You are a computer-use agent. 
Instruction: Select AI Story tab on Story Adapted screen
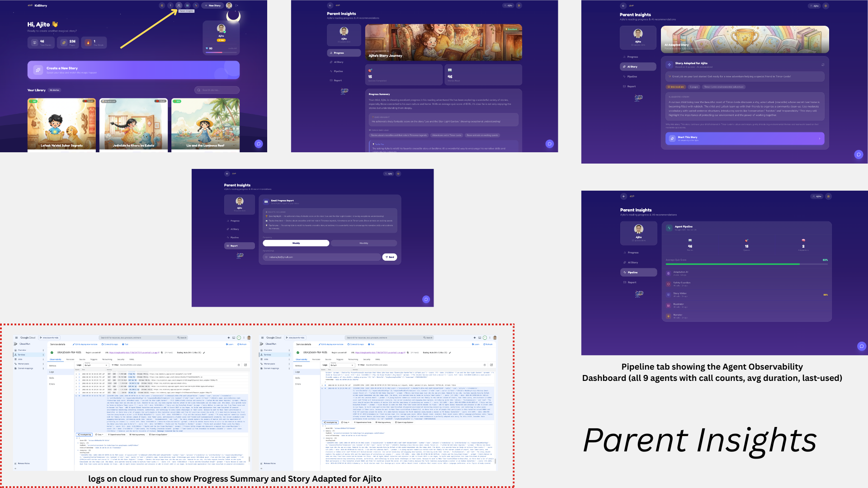638,66
